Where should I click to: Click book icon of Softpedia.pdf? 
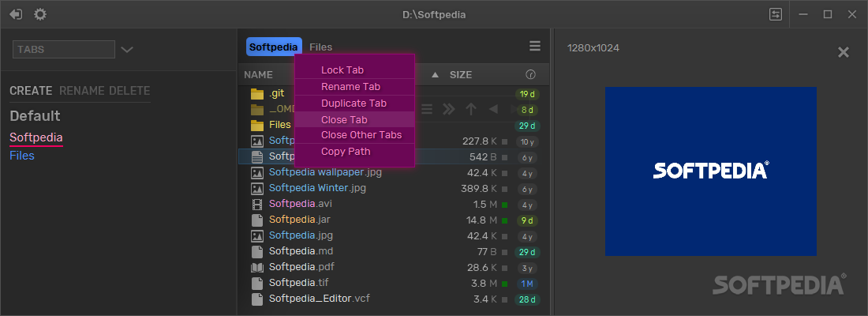point(257,268)
